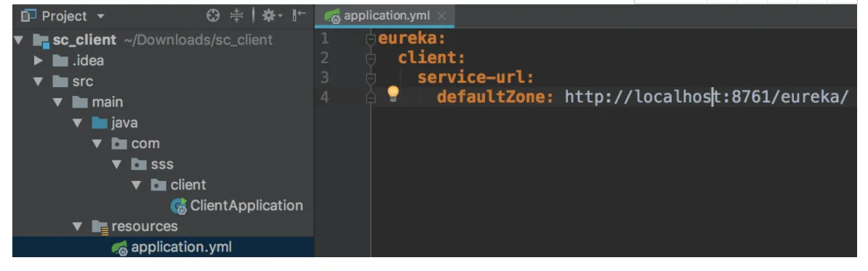Click the http://localhost:8761/eureka/ URL value
Screen dimensions: 868x271
[707, 97]
